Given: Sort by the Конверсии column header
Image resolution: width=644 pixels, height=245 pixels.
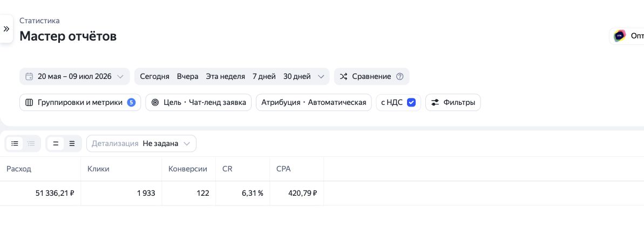Looking at the screenshot, I should click(x=188, y=169).
